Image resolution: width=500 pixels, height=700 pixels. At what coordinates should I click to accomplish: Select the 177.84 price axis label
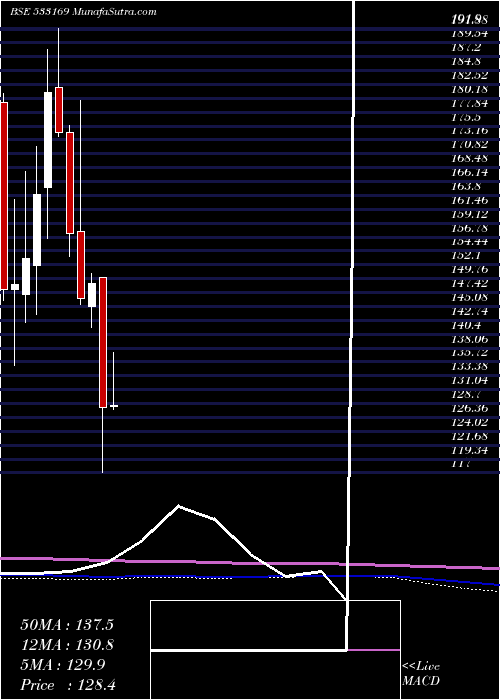click(x=469, y=103)
